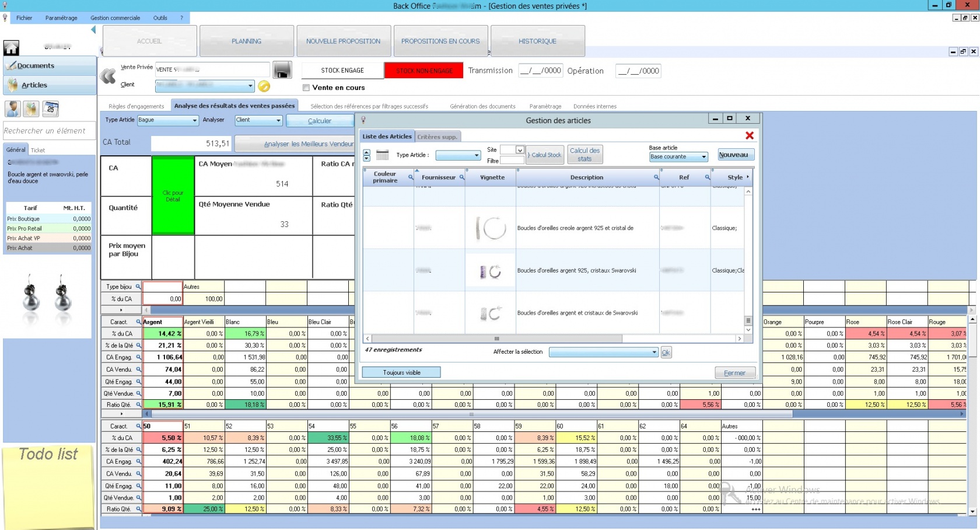980x530 pixels.
Task: Click the home icon in the sidebar
Action: (x=11, y=47)
